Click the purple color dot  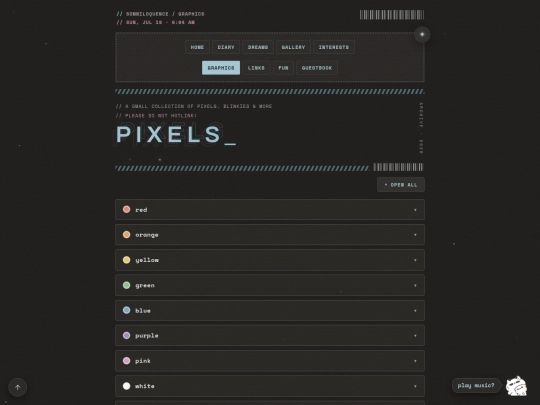(x=126, y=335)
